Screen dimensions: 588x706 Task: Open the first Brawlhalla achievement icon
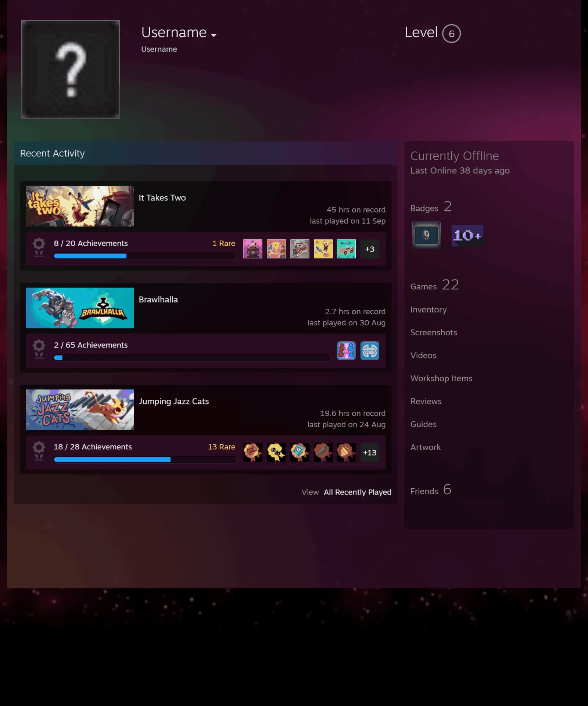[x=346, y=351]
